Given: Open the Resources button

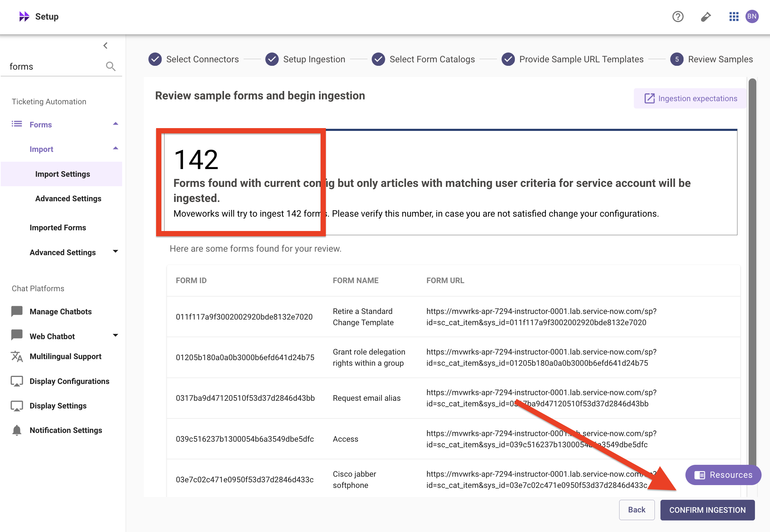Looking at the screenshot, I should click(723, 475).
